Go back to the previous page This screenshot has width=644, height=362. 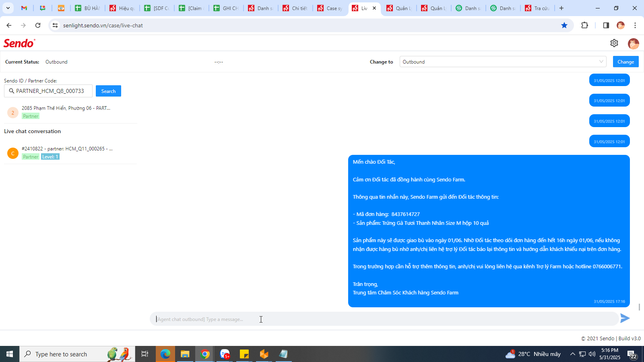[9, 25]
